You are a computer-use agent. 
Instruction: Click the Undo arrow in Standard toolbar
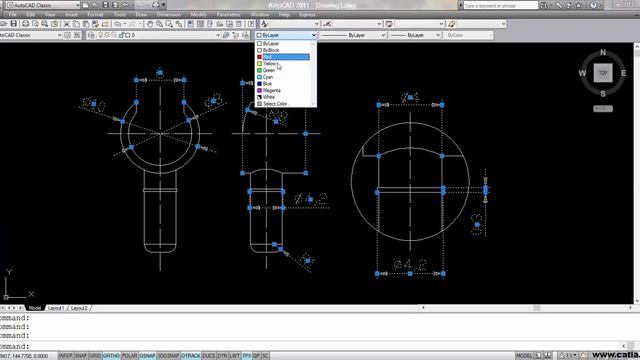(118, 24)
